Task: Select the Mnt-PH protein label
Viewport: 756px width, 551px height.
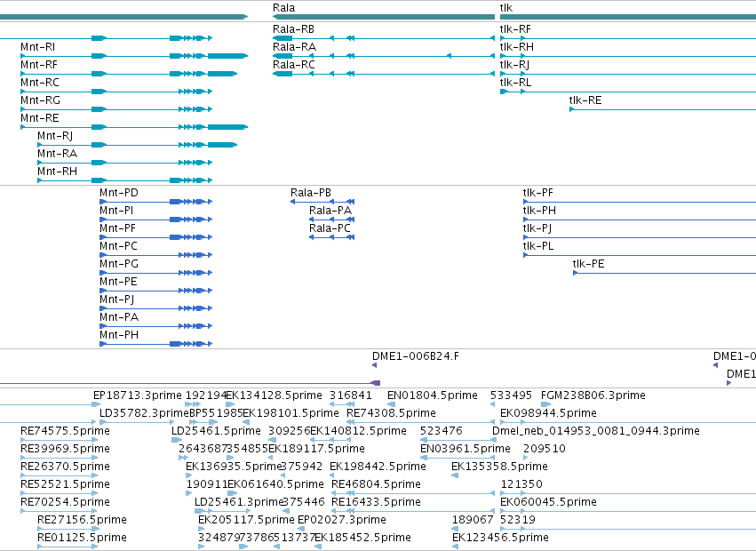Action: click(x=119, y=336)
